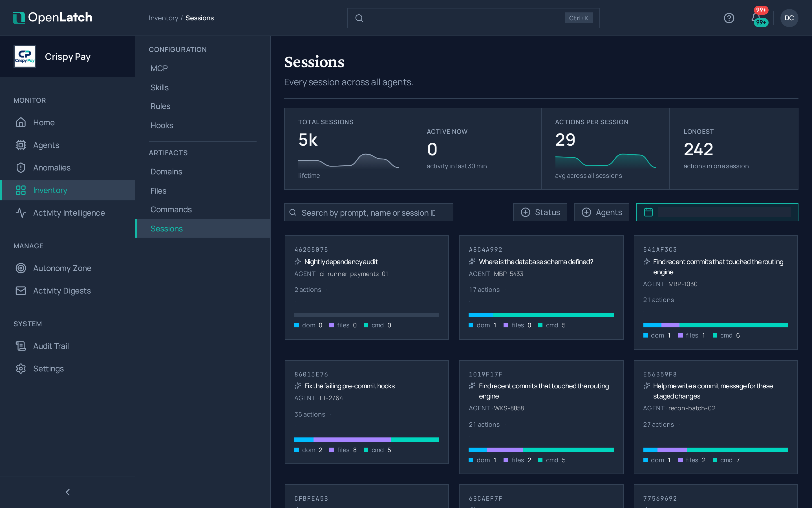Focus the global search field with Ctrl+K

473,18
